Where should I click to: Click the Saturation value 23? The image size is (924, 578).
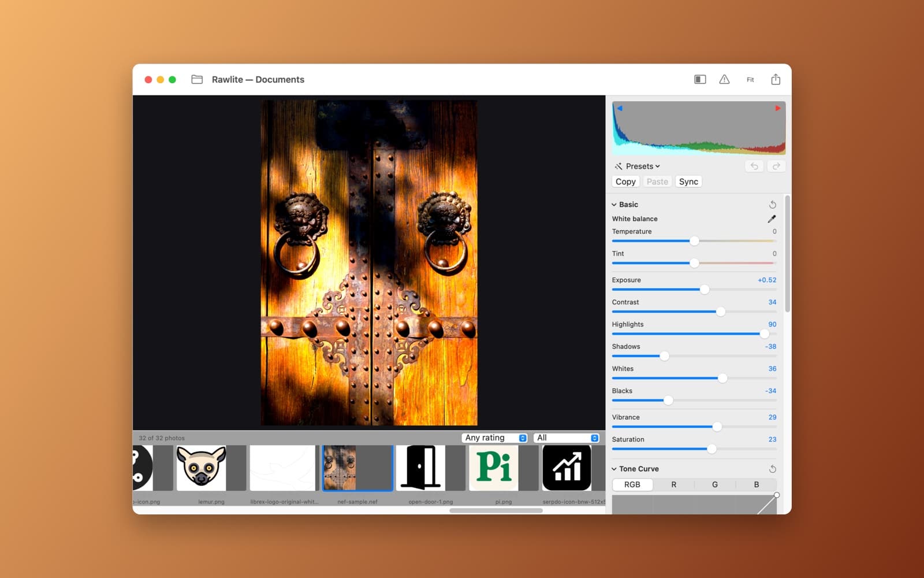coord(772,439)
